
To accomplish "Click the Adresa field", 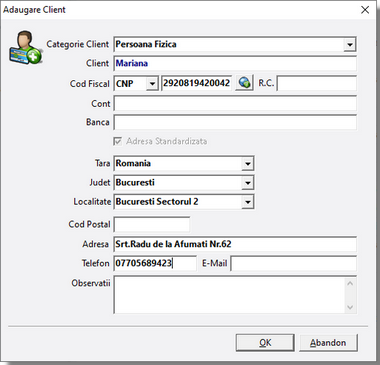I will (235, 244).
